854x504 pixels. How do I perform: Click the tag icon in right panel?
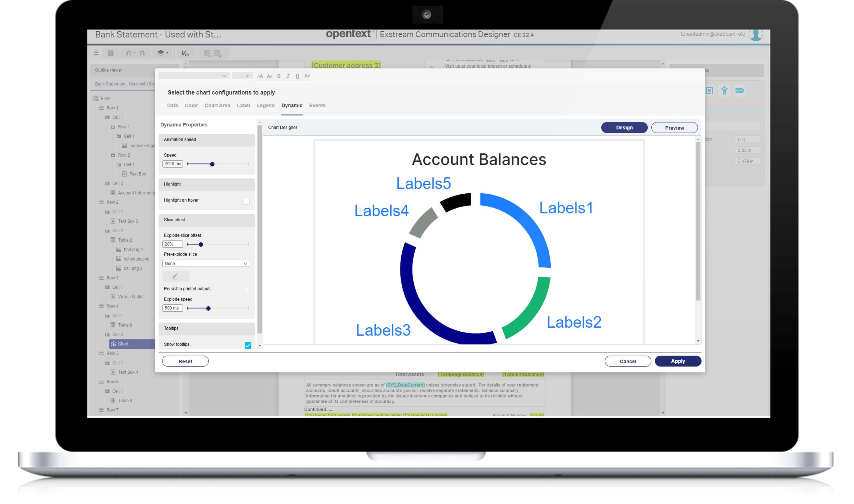tap(740, 91)
